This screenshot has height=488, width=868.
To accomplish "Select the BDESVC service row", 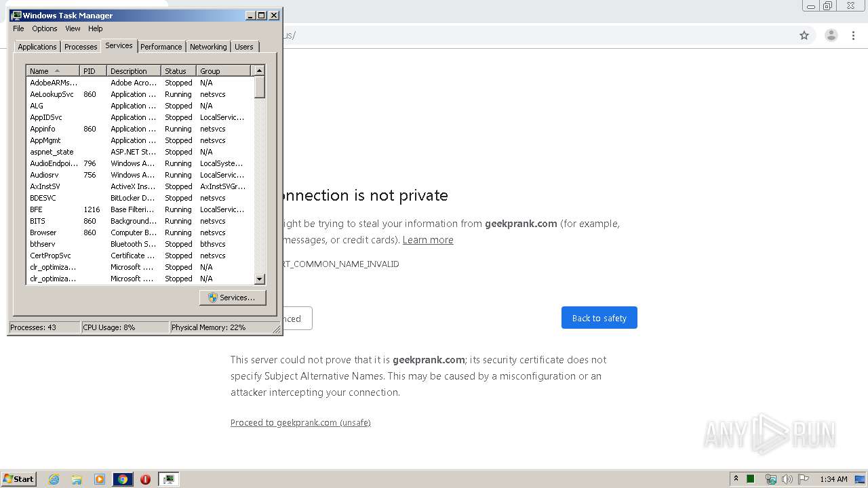I will point(140,198).
